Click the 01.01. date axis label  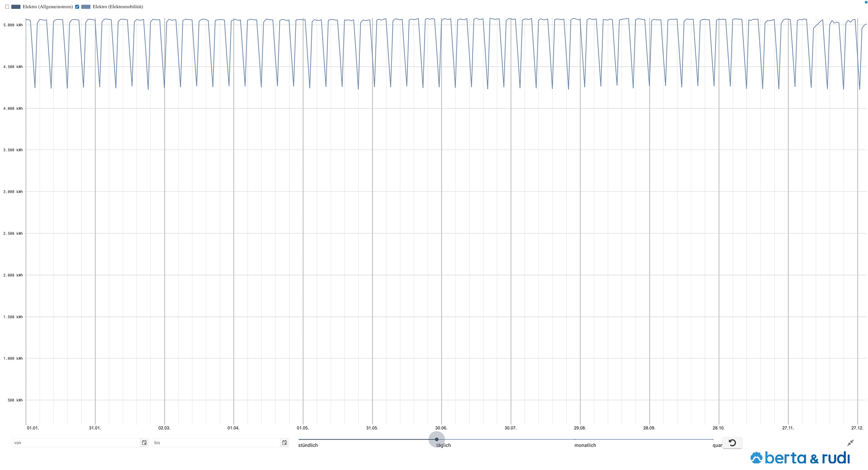(x=32, y=428)
